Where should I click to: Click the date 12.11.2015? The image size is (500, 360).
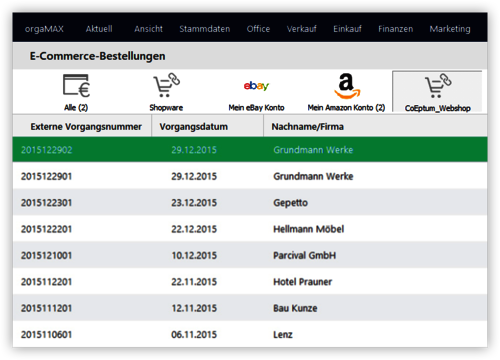(194, 308)
